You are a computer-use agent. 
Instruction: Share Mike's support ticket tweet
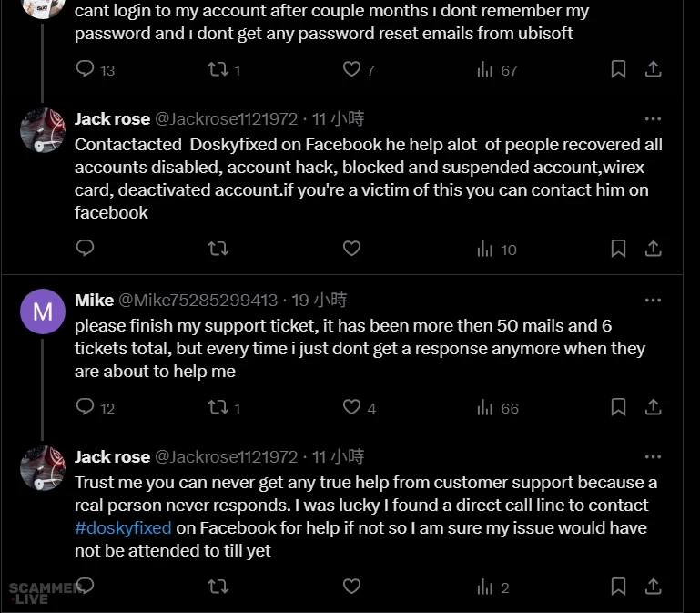coord(653,407)
